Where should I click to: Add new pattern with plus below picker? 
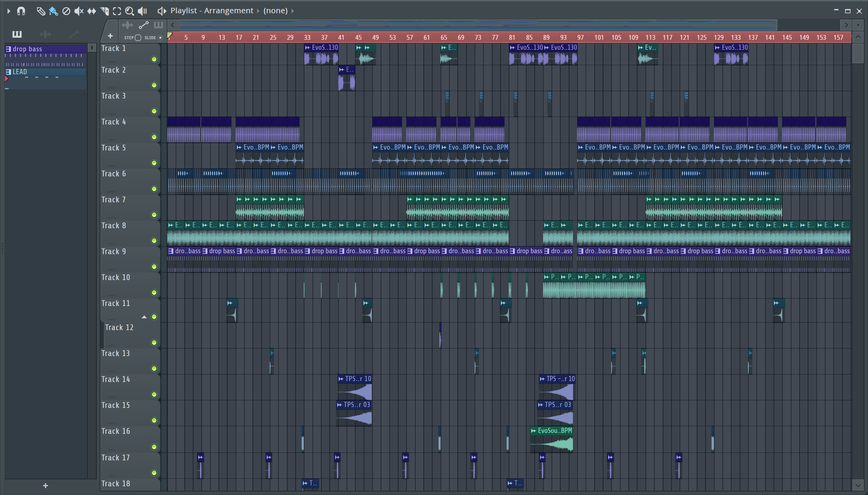pos(46,485)
